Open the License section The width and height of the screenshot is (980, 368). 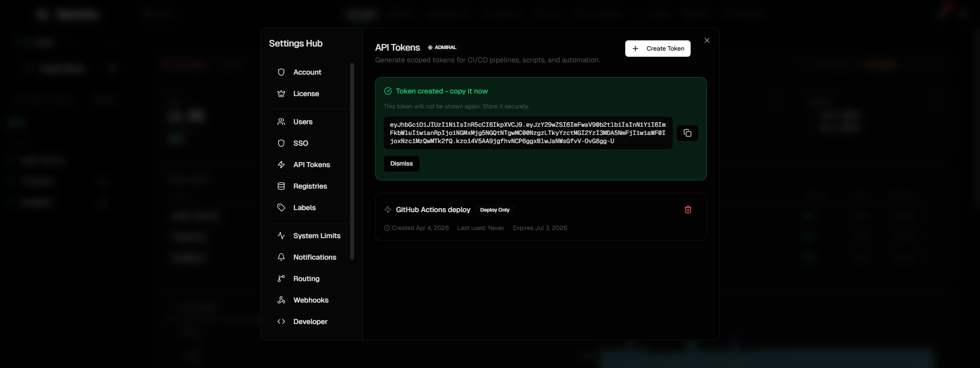pos(309,94)
